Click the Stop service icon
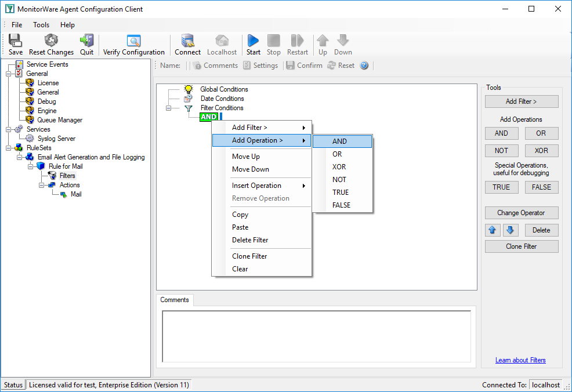The image size is (572, 392). tap(274, 41)
